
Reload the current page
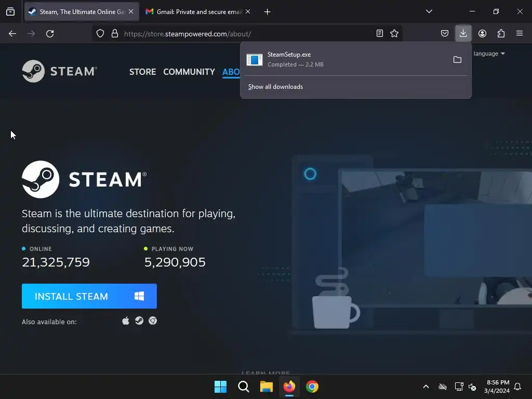click(50, 34)
